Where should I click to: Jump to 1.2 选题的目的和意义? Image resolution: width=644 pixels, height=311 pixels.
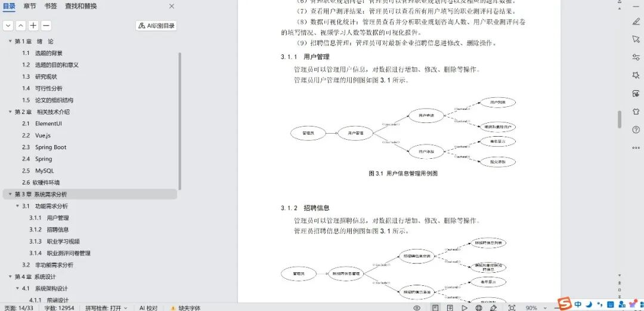pos(50,65)
